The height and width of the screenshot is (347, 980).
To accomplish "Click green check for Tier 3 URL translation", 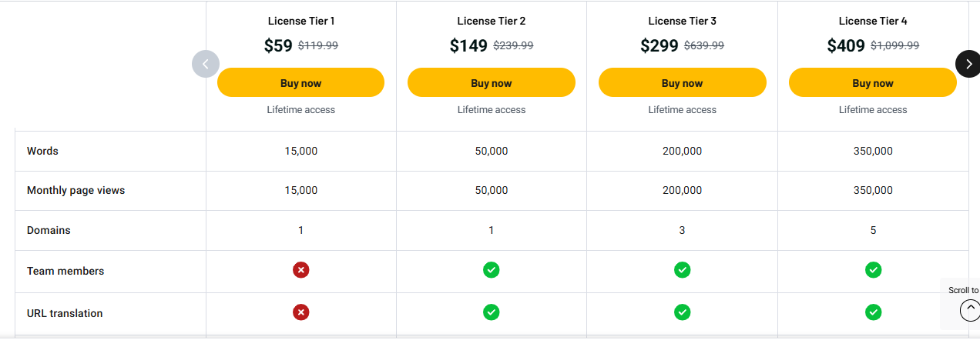I will tap(682, 312).
